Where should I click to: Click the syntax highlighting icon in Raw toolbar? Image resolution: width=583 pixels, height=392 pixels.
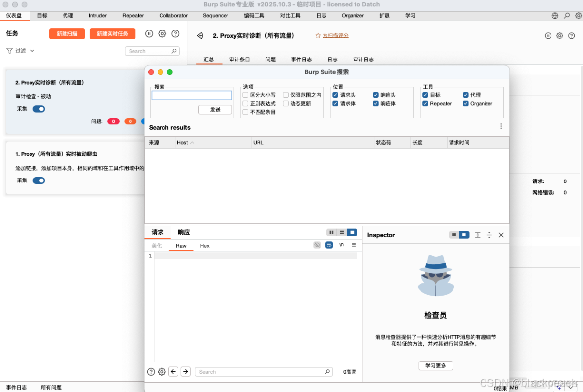pyautogui.click(x=329, y=245)
